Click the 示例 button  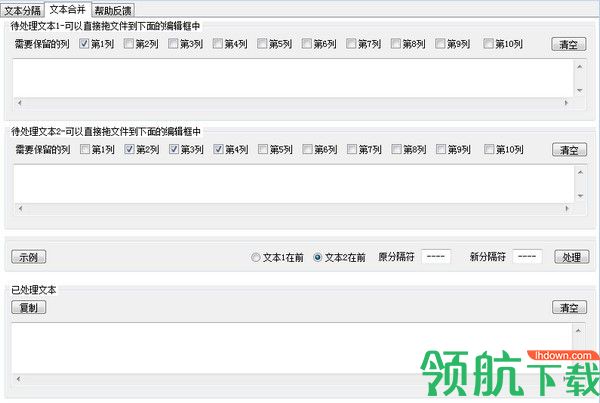click(x=29, y=257)
